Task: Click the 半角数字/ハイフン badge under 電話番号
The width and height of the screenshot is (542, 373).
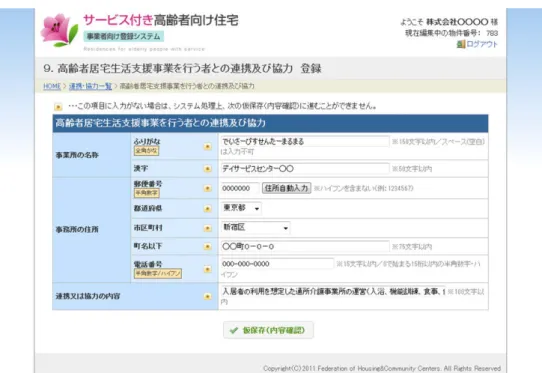Action: (x=158, y=273)
